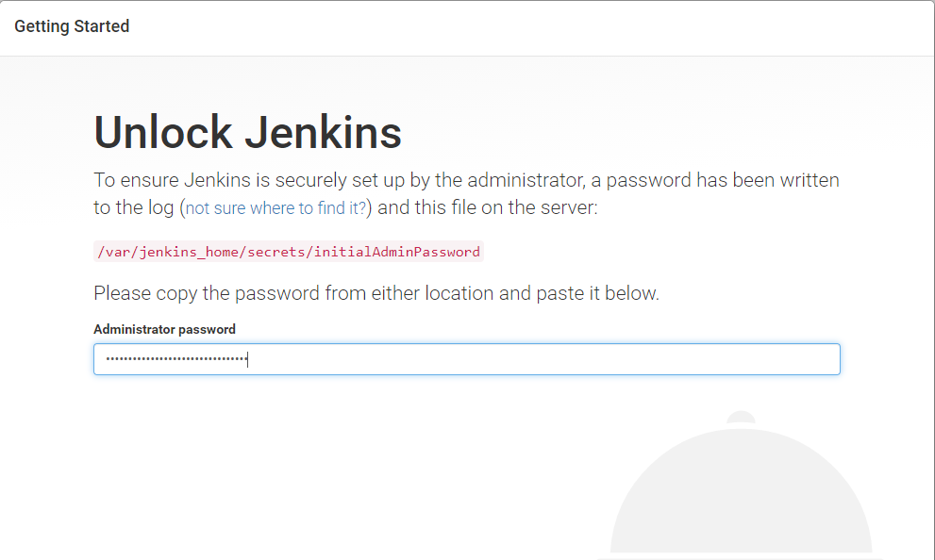Click the knob atop the cloche graphic

click(741, 417)
